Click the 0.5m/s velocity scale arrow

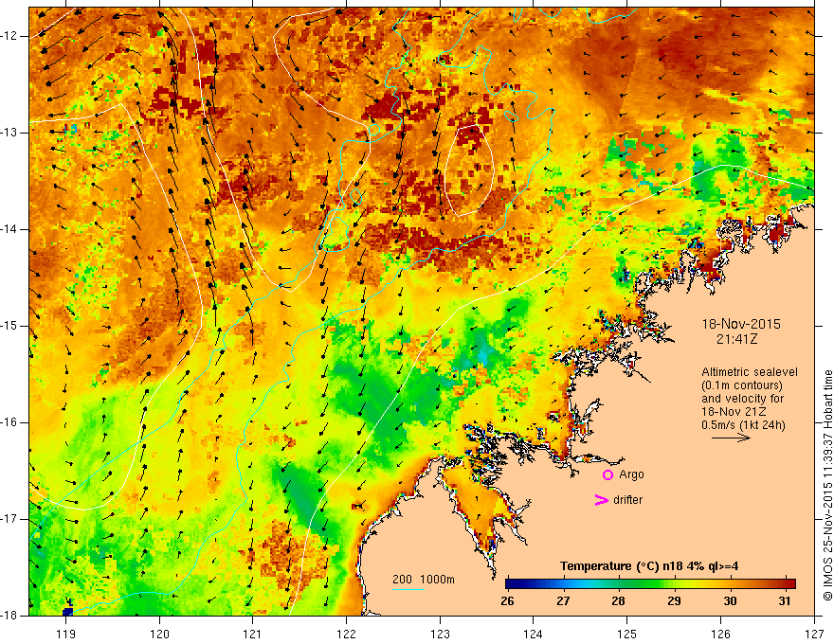point(731,438)
